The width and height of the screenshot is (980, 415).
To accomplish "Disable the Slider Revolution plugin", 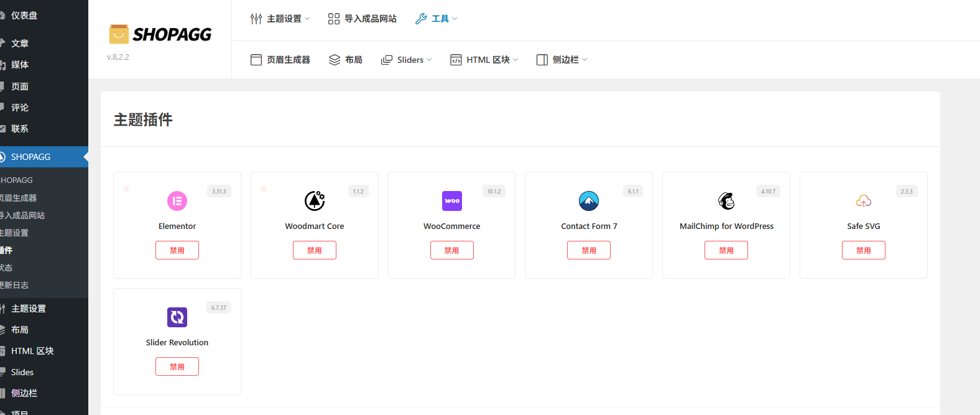I will (177, 366).
